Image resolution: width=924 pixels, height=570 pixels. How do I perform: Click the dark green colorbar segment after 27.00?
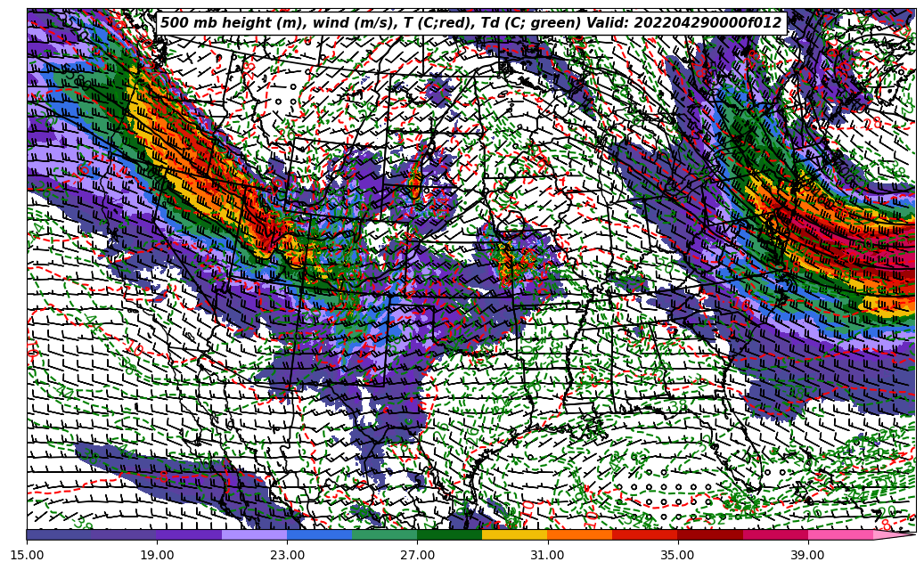click(449, 534)
